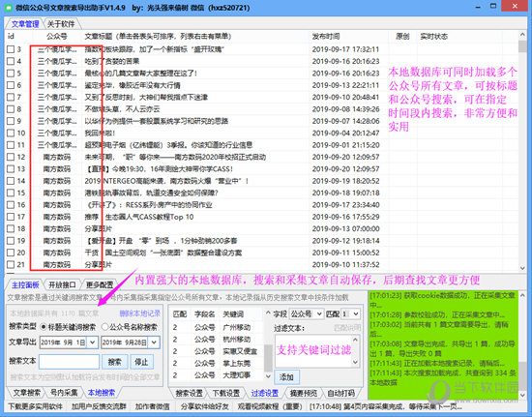Viewport: 532px width, 417px height.
Task: Select the 过滤设置 tab
Action: point(265,393)
